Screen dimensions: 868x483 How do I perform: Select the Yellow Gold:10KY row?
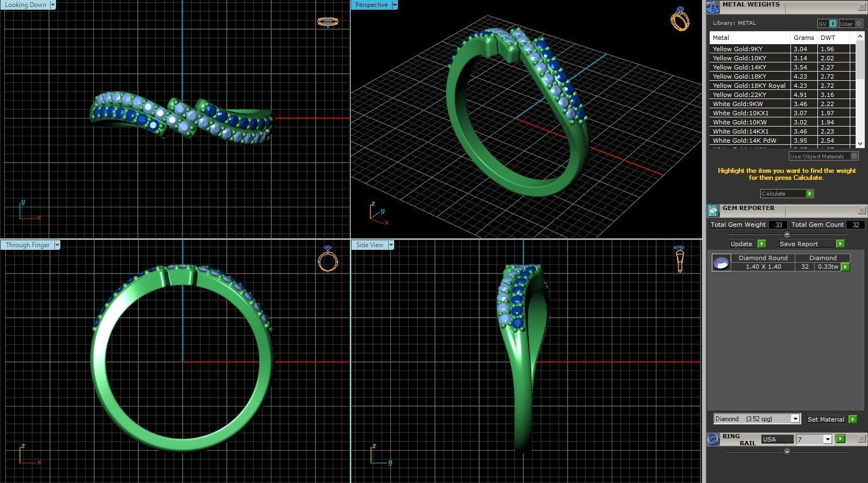(x=782, y=58)
